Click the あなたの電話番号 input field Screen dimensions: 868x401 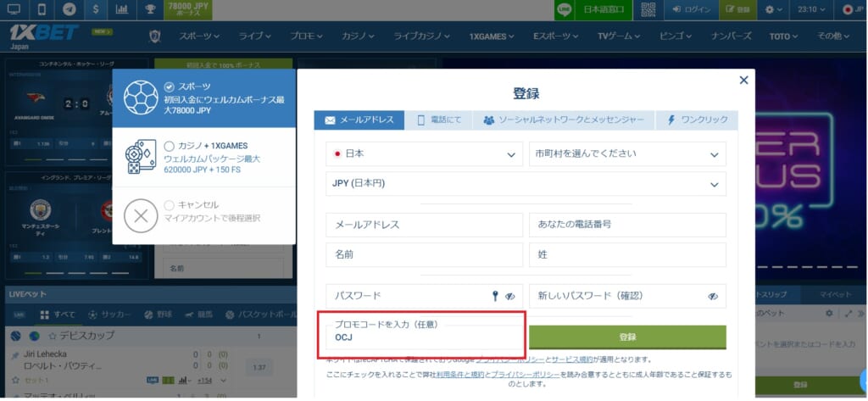[x=627, y=225]
